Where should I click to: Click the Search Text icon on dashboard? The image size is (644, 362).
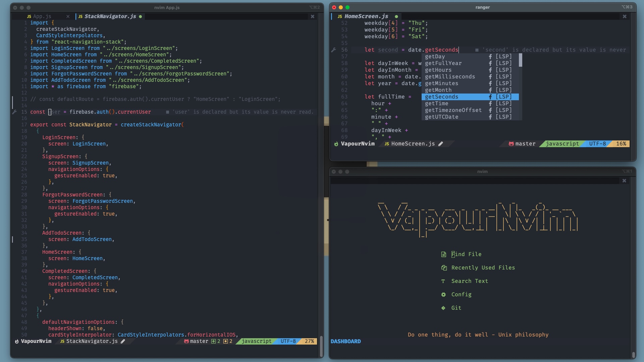[x=443, y=281]
